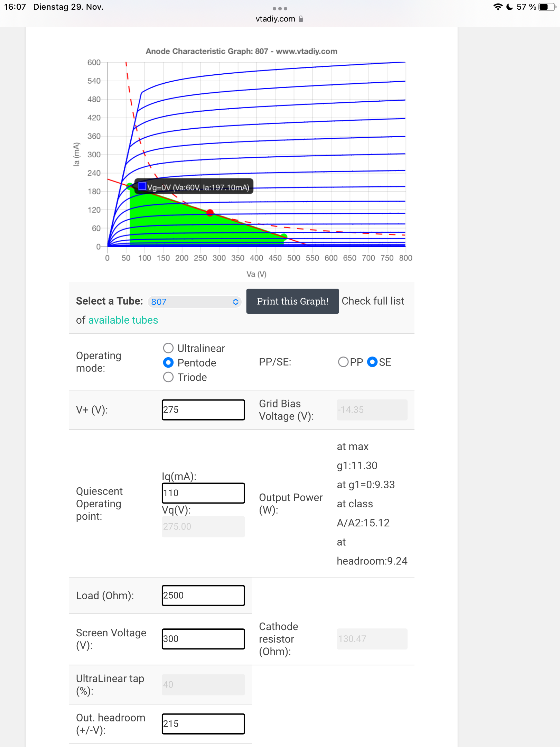Viewport: 560px width, 747px height.
Task: Tap the lock icon beside vtadiy.com
Action: 301,19
